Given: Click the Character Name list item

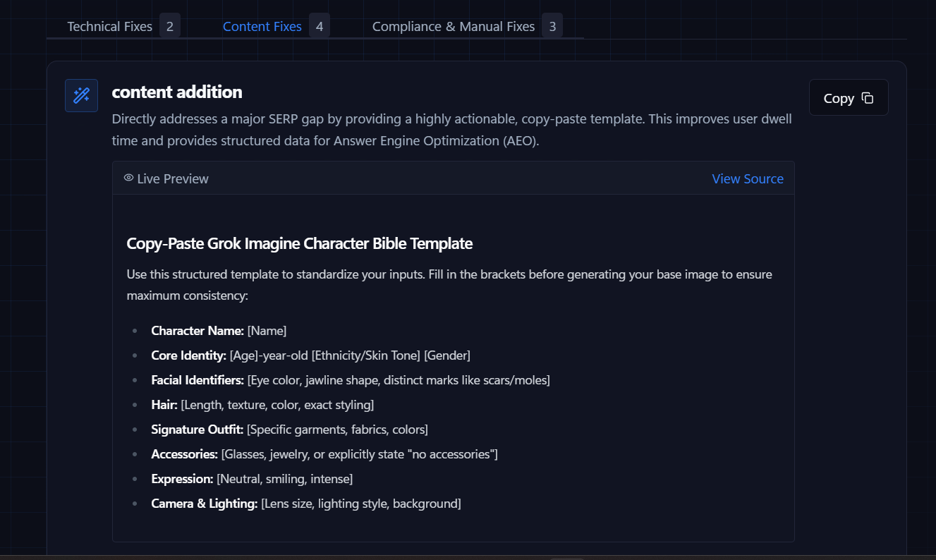Looking at the screenshot, I should 219,331.
